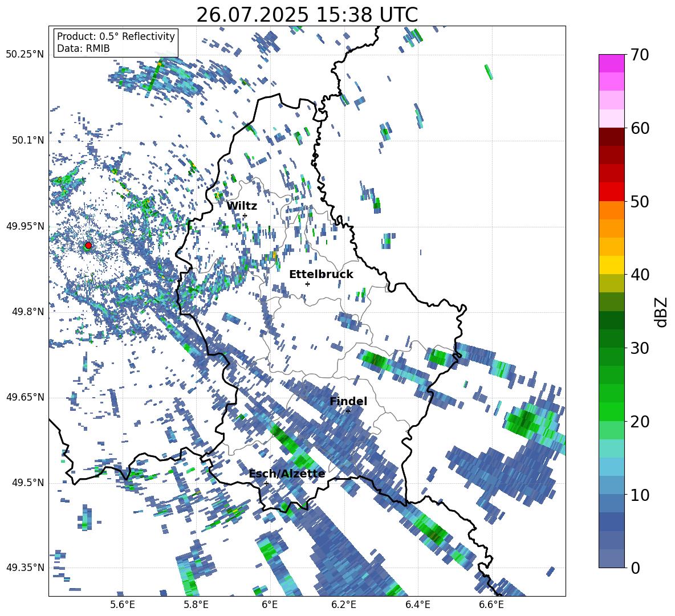The image size is (675, 616).
Task: Select the Esch/Alzette city label
Action: tap(287, 474)
